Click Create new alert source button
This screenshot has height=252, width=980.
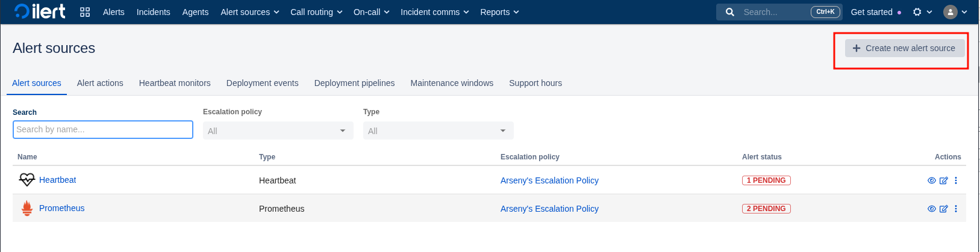click(904, 48)
